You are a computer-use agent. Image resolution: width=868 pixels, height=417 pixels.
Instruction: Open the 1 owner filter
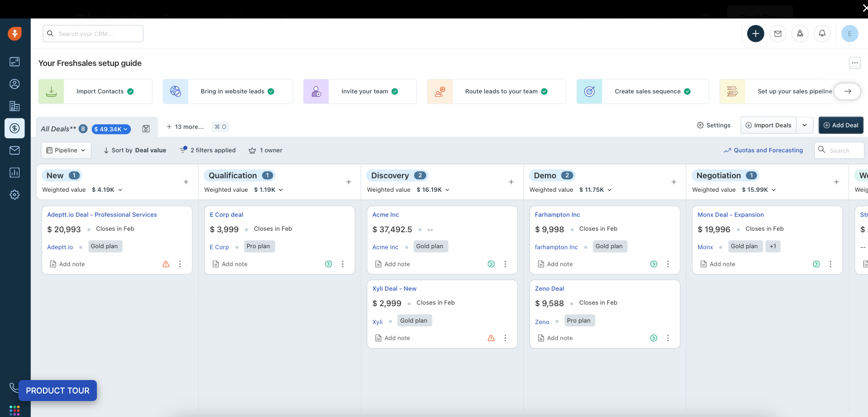pos(266,150)
